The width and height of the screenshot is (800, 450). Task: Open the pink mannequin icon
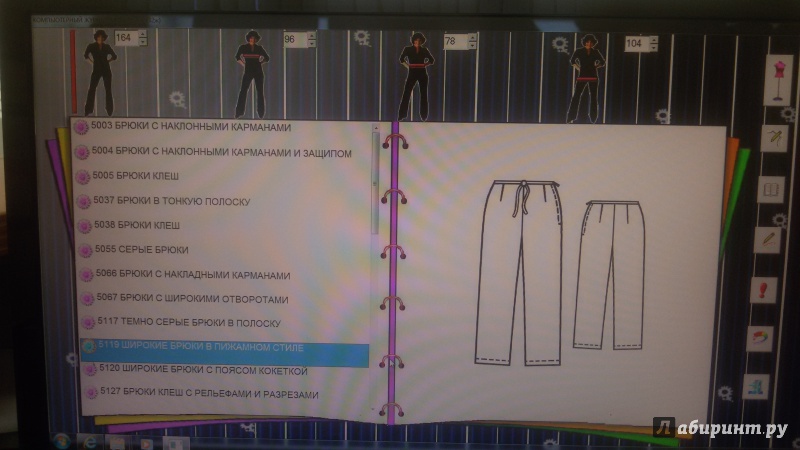[x=779, y=81]
